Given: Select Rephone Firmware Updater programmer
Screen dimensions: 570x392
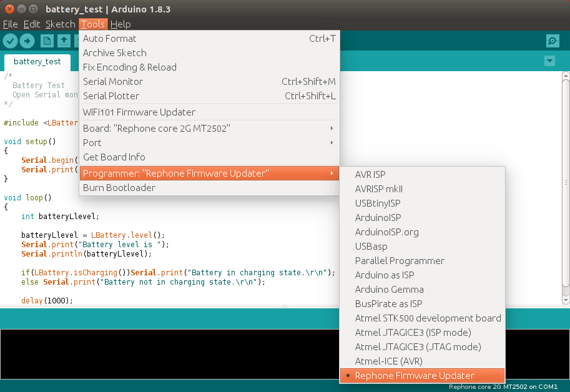Looking at the screenshot, I should [x=423, y=376].
